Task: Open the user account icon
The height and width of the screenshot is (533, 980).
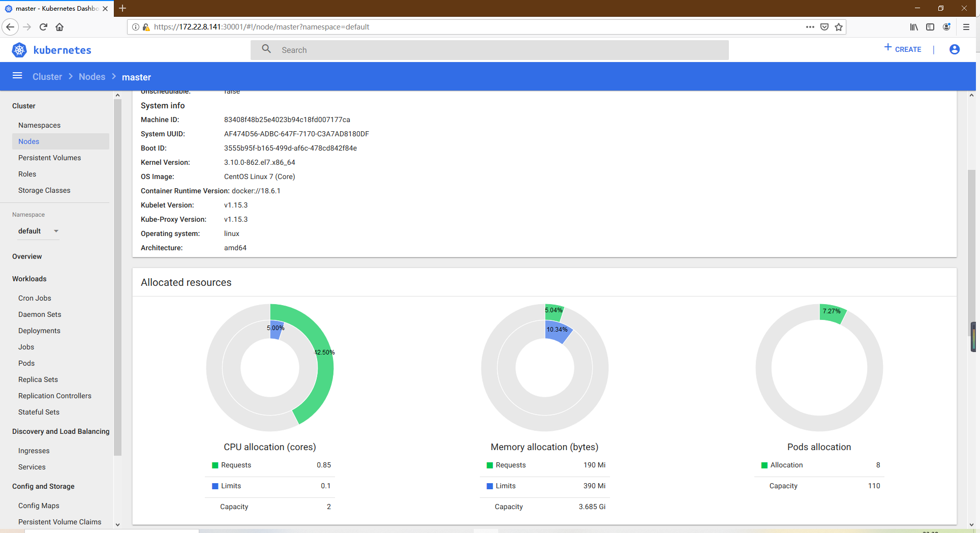Action: tap(954, 49)
